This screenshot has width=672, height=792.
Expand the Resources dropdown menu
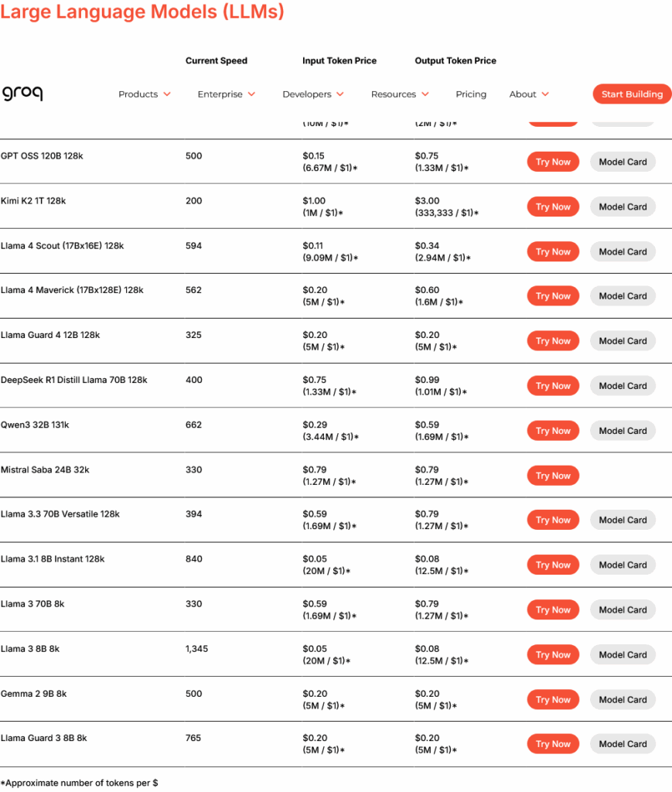400,94
